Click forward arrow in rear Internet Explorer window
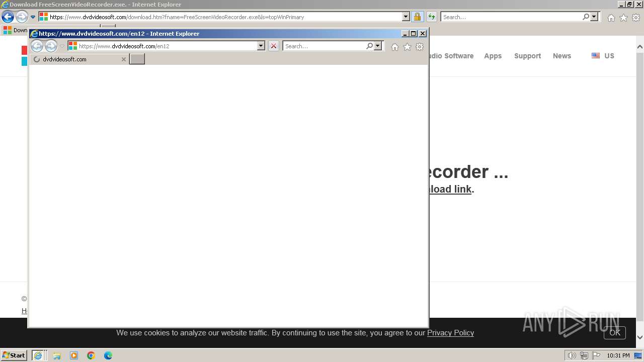This screenshot has height=362, width=644. click(21, 17)
